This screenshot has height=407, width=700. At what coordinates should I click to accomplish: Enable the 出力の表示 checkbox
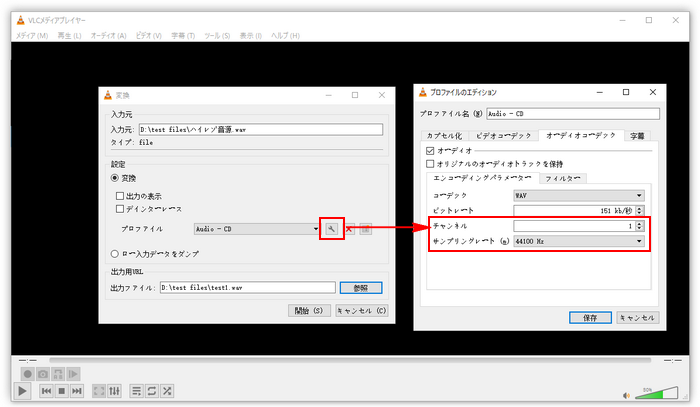pos(120,196)
